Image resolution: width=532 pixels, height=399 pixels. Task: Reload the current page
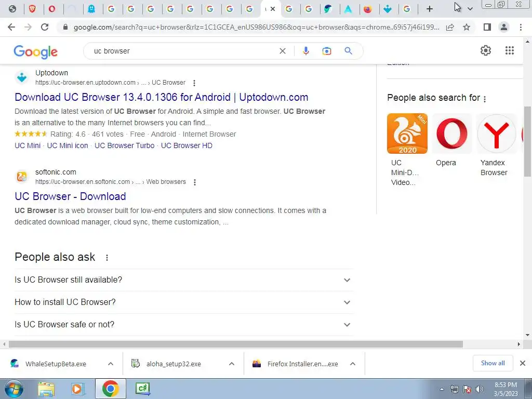(45, 27)
